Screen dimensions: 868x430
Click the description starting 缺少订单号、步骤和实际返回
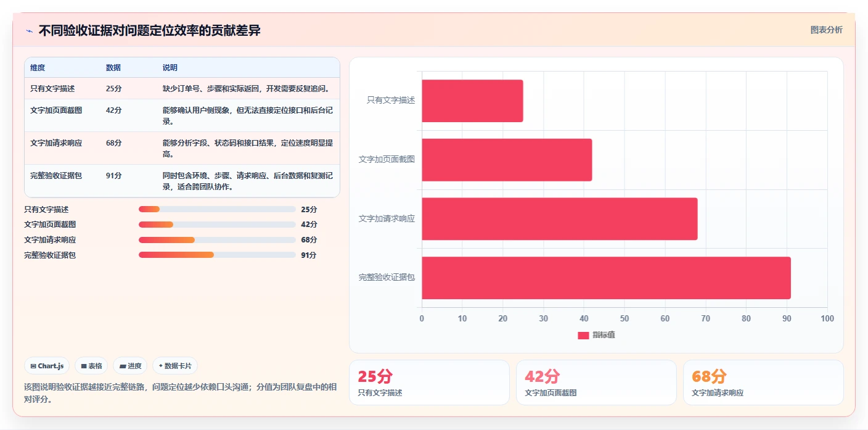pos(246,89)
